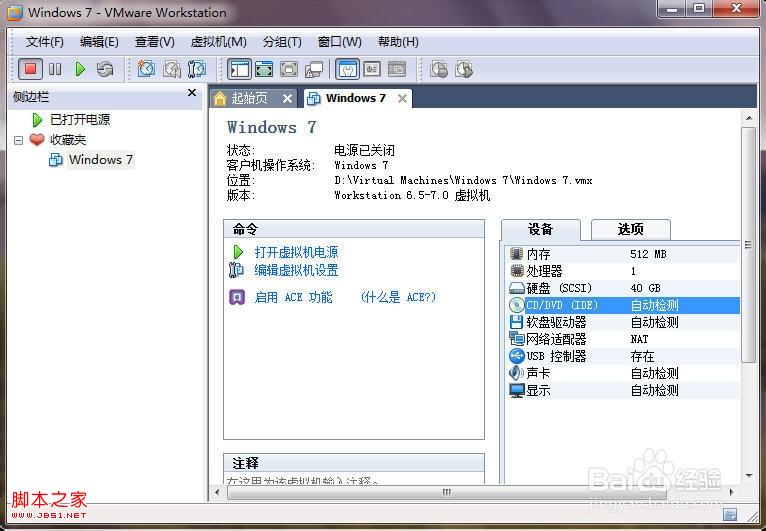
Task: Select the 网络适配器 NAT row
Action: point(623,339)
